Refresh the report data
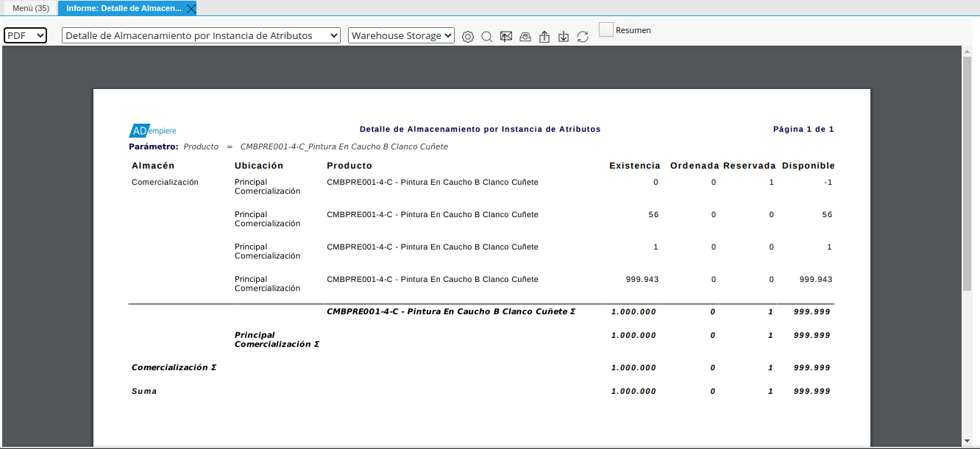 point(583,35)
